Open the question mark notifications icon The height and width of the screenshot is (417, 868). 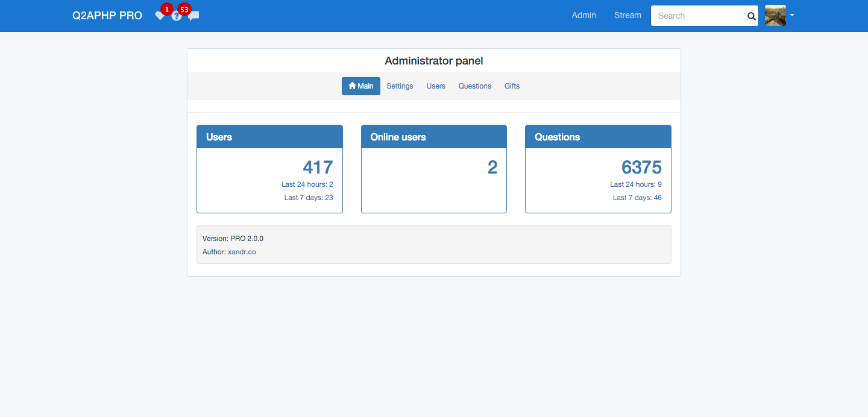click(176, 17)
